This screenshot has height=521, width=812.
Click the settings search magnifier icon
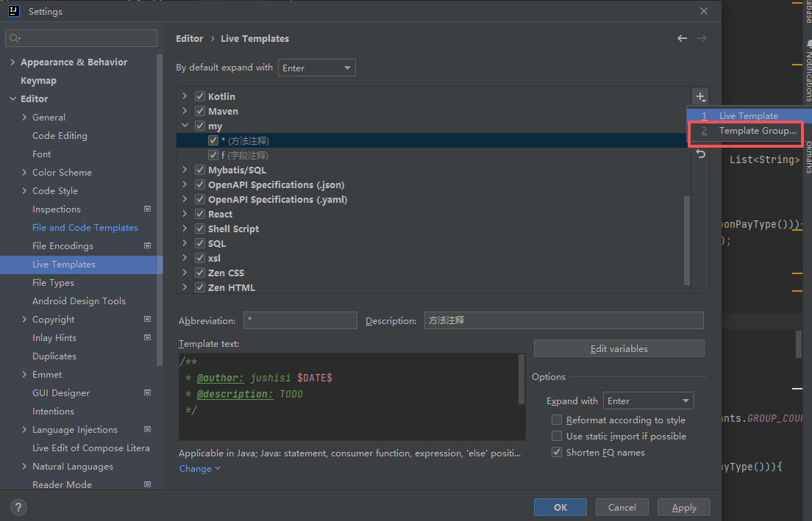[x=15, y=38]
